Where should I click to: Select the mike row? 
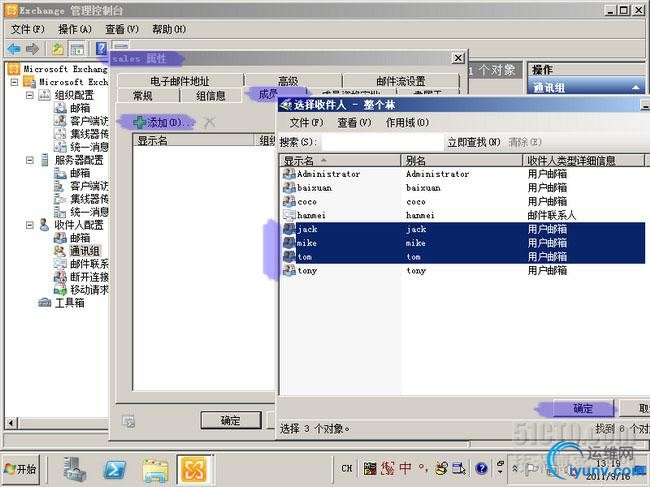point(463,243)
